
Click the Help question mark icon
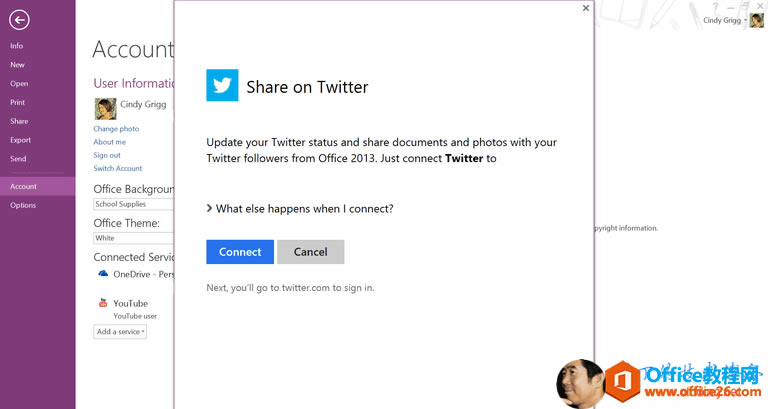coord(716,6)
